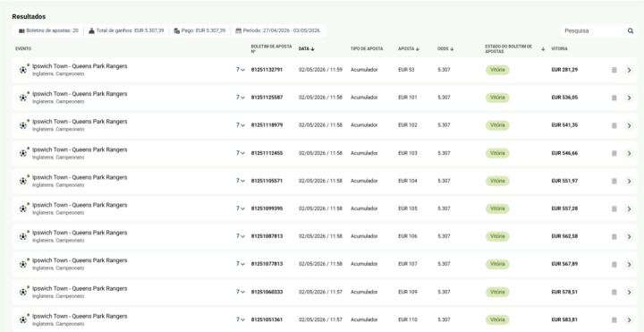Expand the 7 selections of slip 81251118979
This screenshot has height=332, width=644.
[x=241, y=125]
